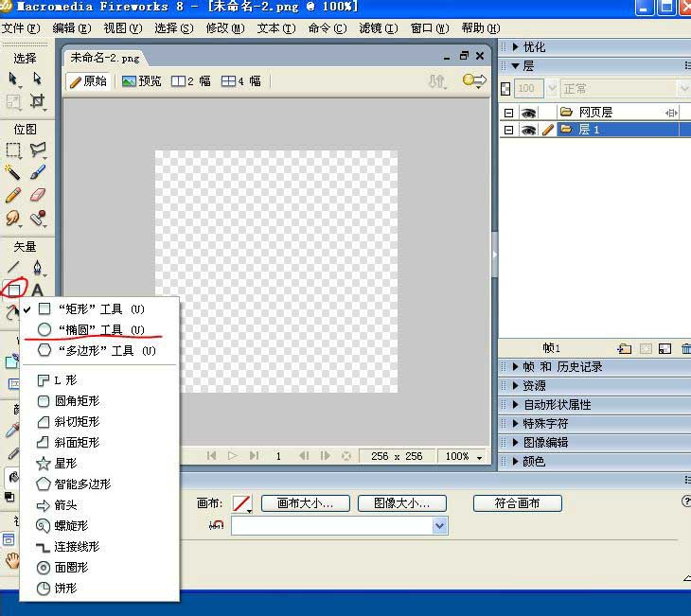Select the Magic Wand tool
The height and width of the screenshot is (616, 691).
click(x=13, y=172)
